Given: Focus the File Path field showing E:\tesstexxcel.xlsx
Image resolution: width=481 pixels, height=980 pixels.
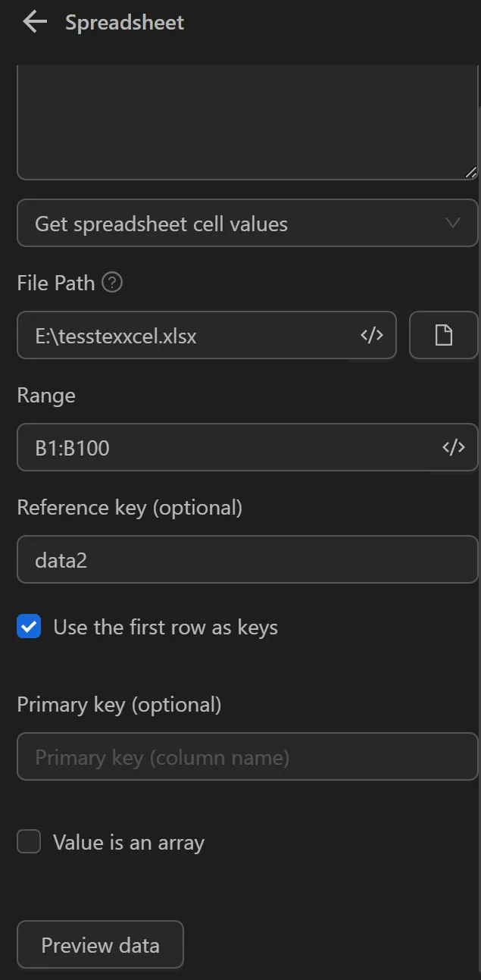Looking at the screenshot, I should (189, 335).
